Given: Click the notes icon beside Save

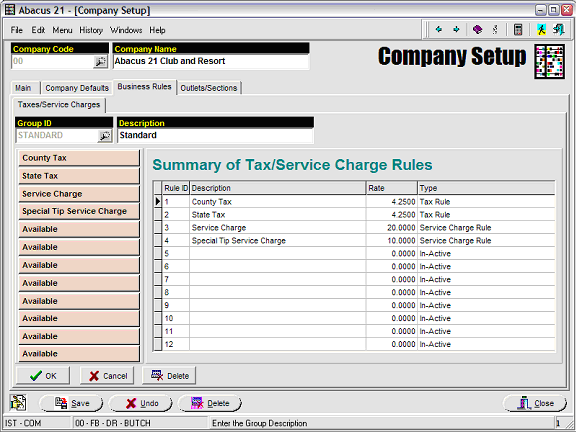Looking at the screenshot, I should click(x=18, y=403).
